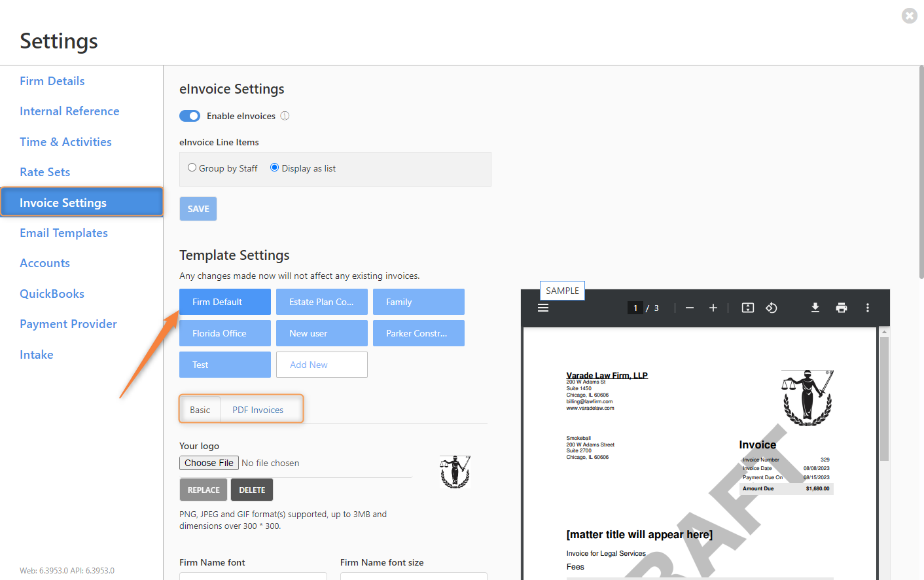The image size is (924, 580).
Task: Select the Test template
Action: (225, 365)
